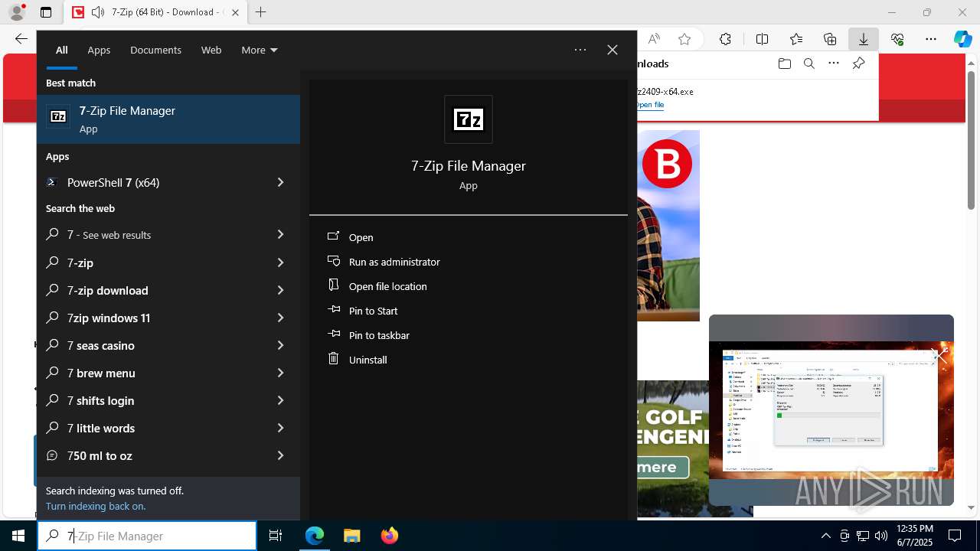Viewport: 980px width, 551px height.
Task: Switch to the Web search tab
Action: 211,50
